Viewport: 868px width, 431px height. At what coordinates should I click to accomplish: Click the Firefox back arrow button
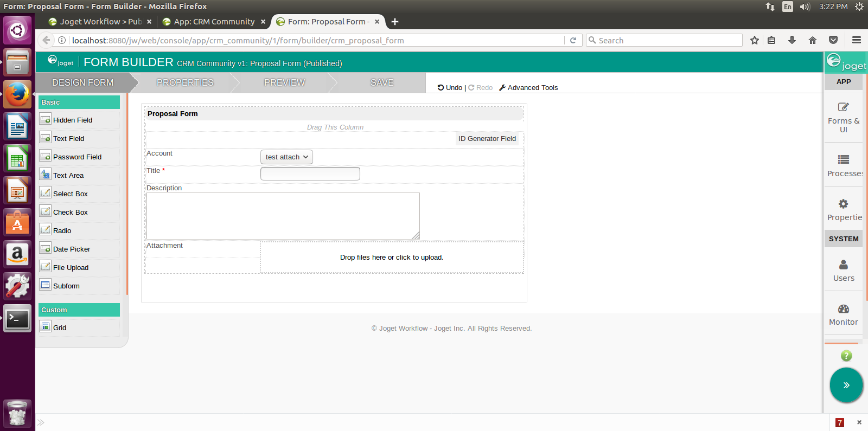click(x=47, y=40)
